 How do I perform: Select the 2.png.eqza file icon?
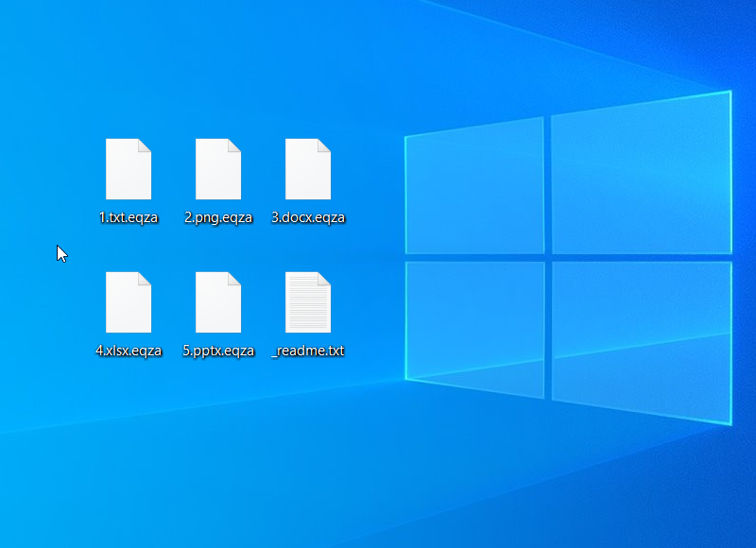[x=218, y=169]
